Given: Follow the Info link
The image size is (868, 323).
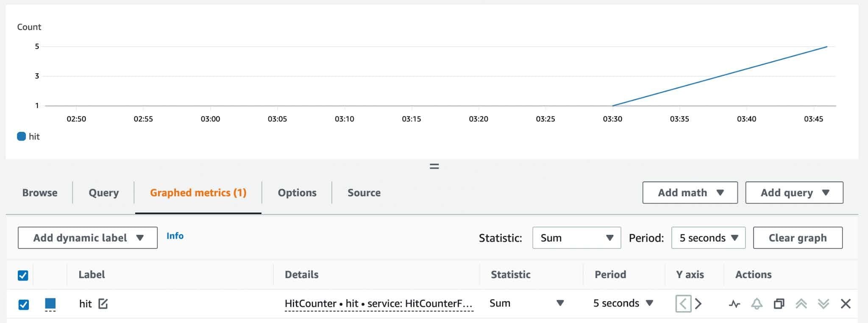Looking at the screenshot, I should point(175,236).
